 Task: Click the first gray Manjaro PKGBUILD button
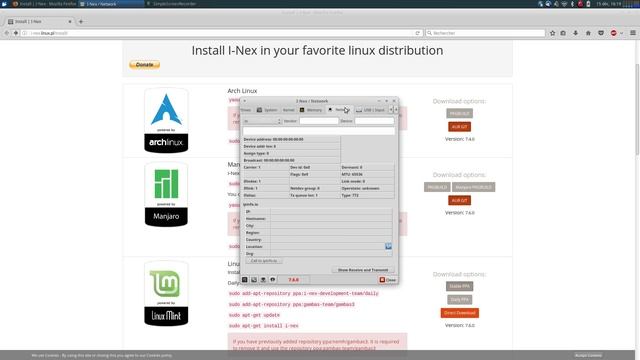437,187
